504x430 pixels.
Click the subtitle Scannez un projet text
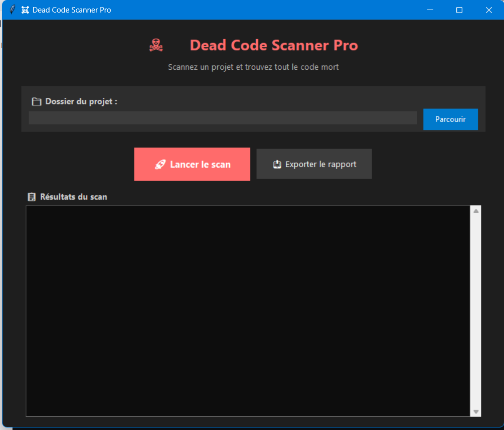click(253, 67)
